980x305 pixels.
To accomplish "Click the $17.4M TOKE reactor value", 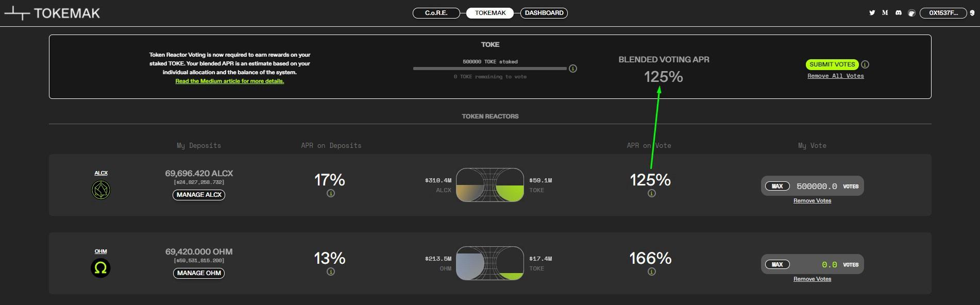I will pos(540,259).
